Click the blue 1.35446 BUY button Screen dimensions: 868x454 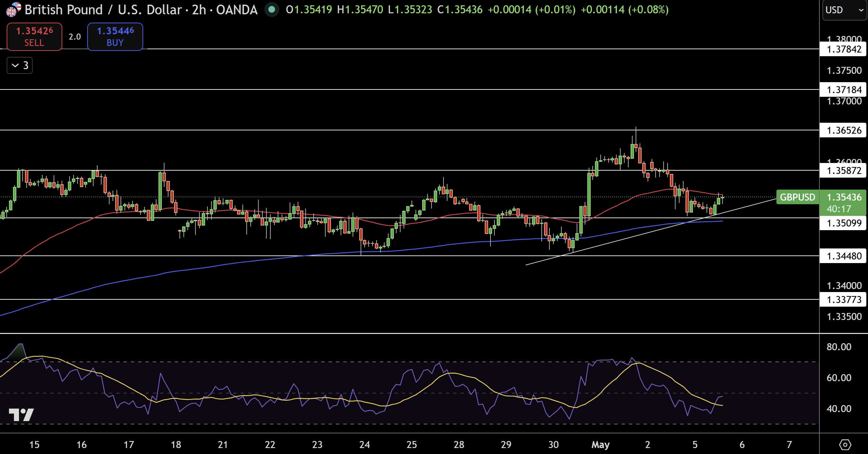[x=115, y=37]
